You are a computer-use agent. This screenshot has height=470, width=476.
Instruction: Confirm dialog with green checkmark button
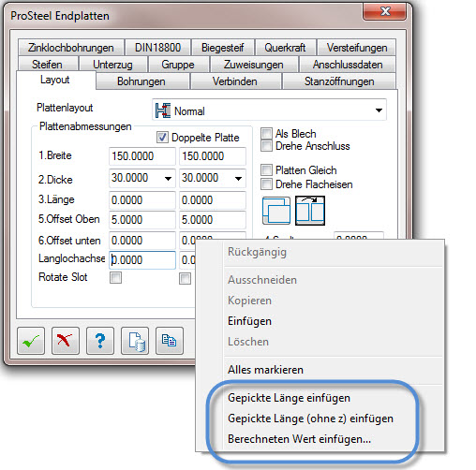click(x=31, y=341)
